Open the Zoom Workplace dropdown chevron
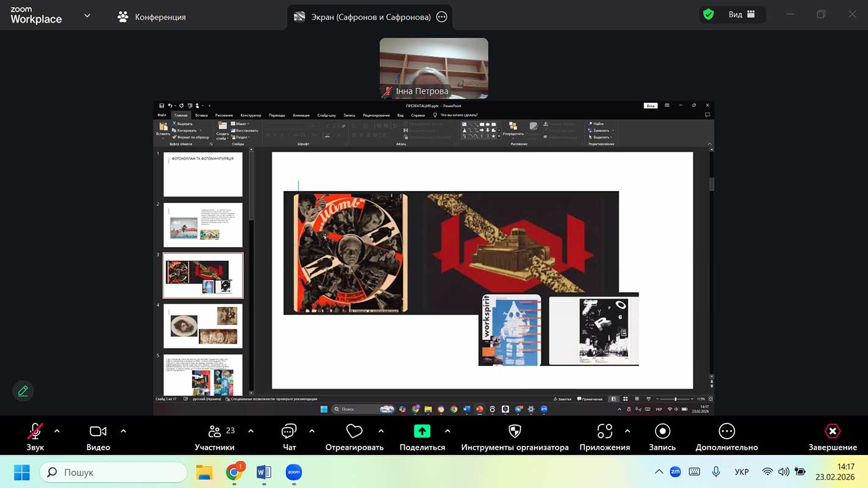Viewport: 868px width, 488px height. tap(87, 16)
